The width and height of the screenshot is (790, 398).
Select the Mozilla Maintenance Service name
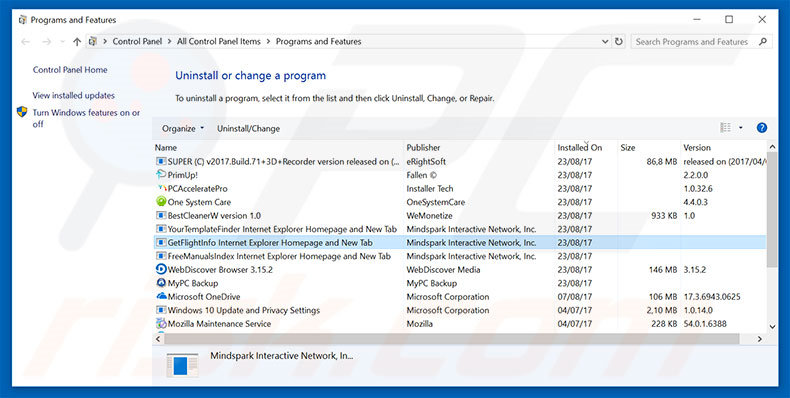click(219, 323)
